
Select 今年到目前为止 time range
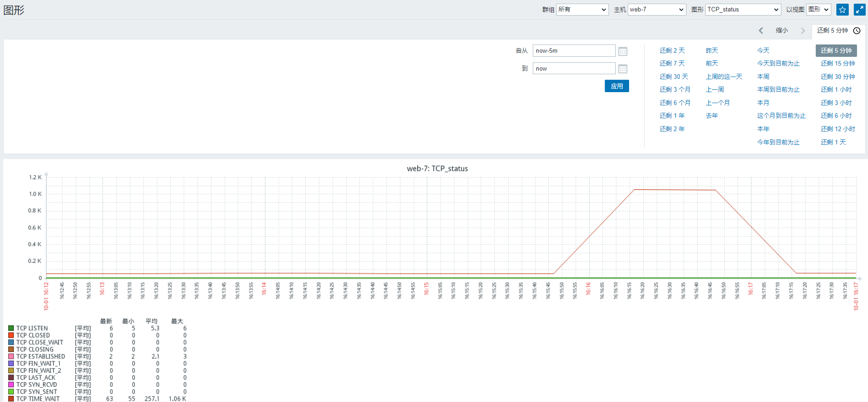(779, 142)
